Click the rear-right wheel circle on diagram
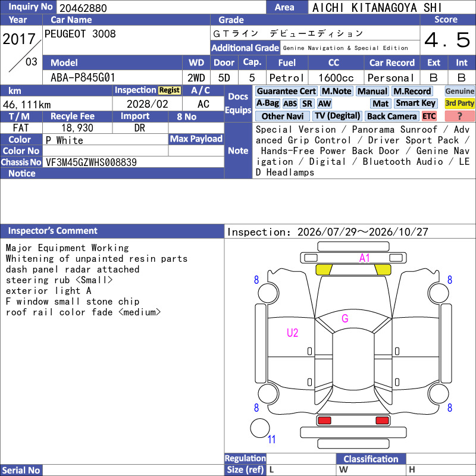Image resolution: width=476 pixels, height=476 pixels. tap(439, 393)
